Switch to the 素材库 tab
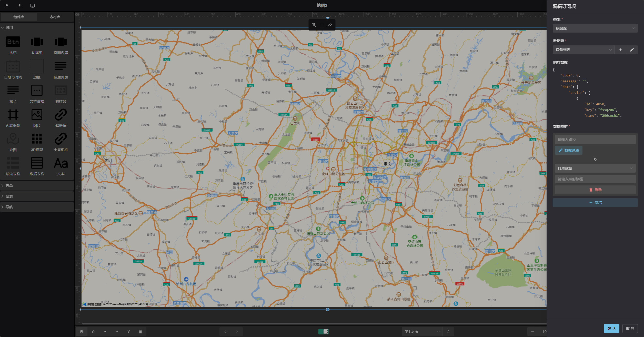 point(55,17)
